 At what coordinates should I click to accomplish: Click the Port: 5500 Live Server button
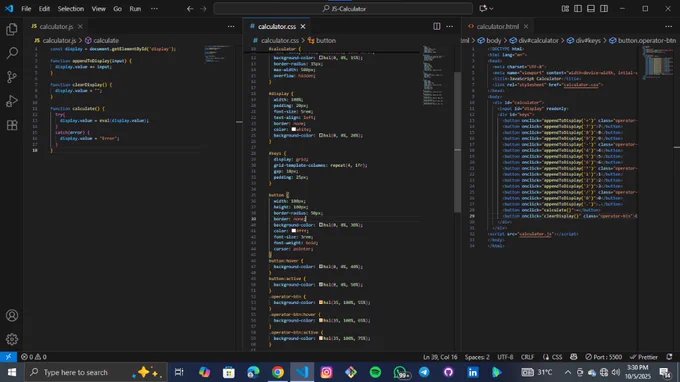click(603, 357)
